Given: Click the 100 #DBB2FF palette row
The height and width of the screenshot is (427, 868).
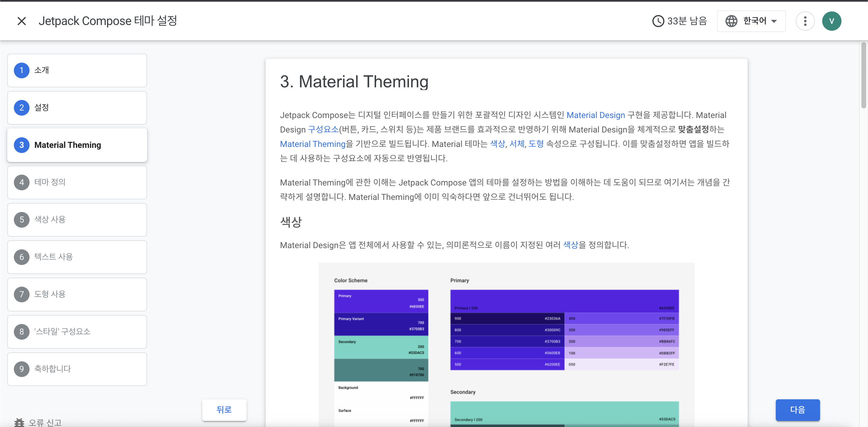Looking at the screenshot, I should click(x=621, y=353).
